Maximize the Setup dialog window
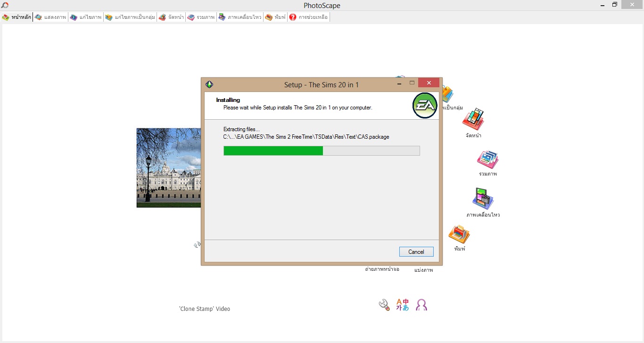 [x=412, y=84]
